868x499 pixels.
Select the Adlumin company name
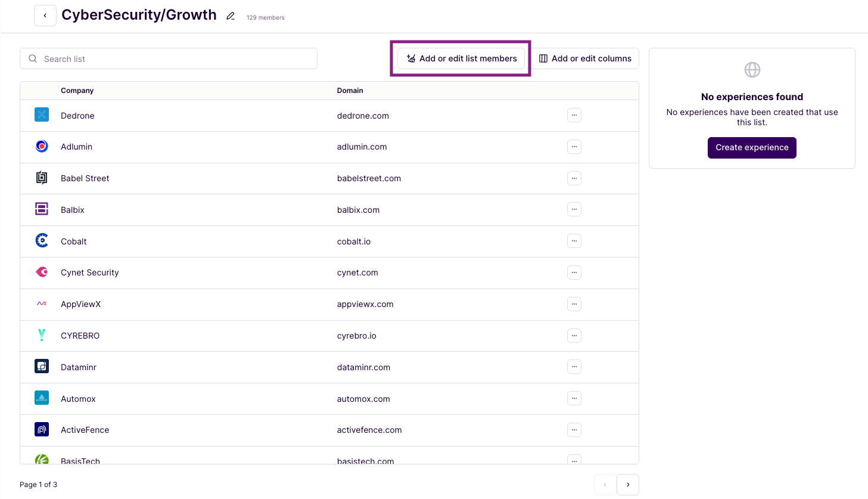pyautogui.click(x=76, y=147)
